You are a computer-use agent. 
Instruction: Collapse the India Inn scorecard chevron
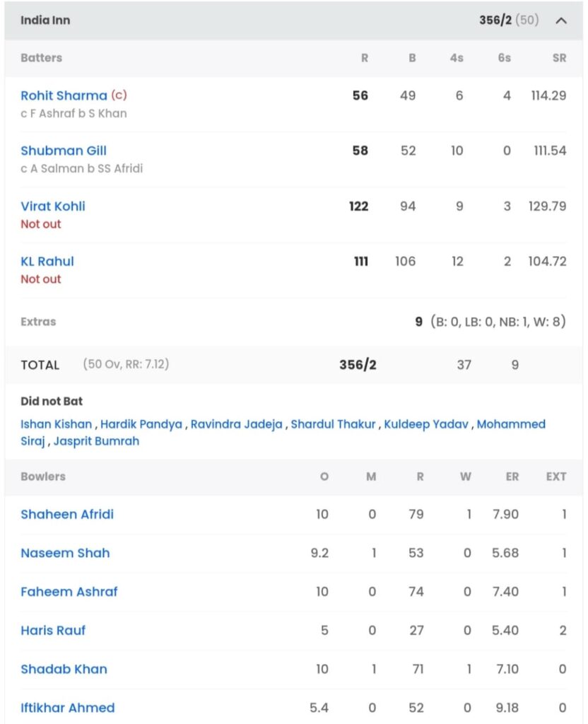click(x=560, y=21)
